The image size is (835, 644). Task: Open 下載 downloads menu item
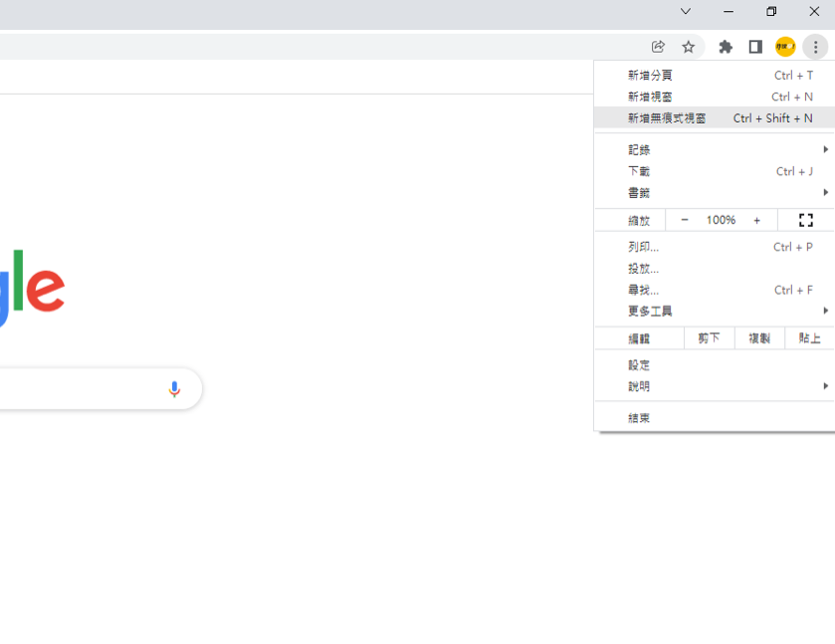pyautogui.click(x=715, y=171)
